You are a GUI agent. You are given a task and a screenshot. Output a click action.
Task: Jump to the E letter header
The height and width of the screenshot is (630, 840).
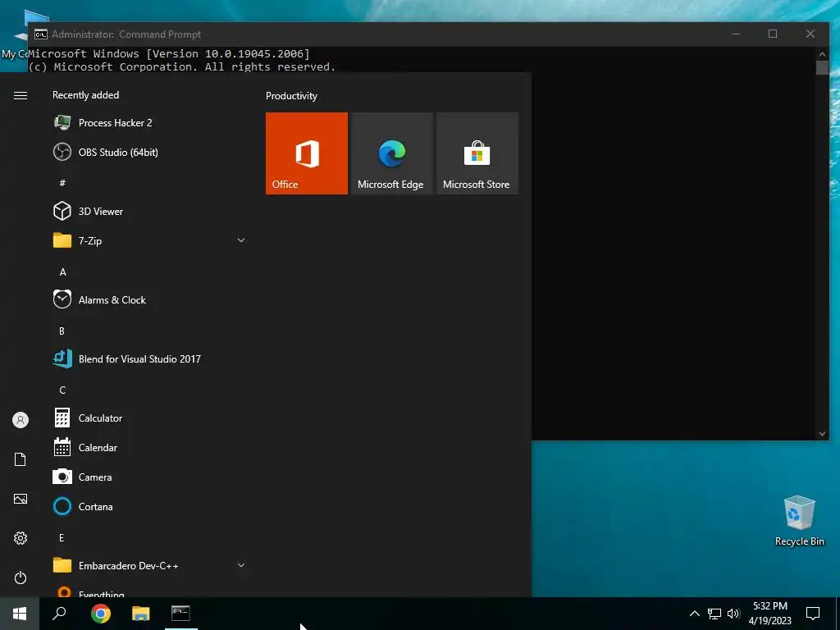coord(62,537)
